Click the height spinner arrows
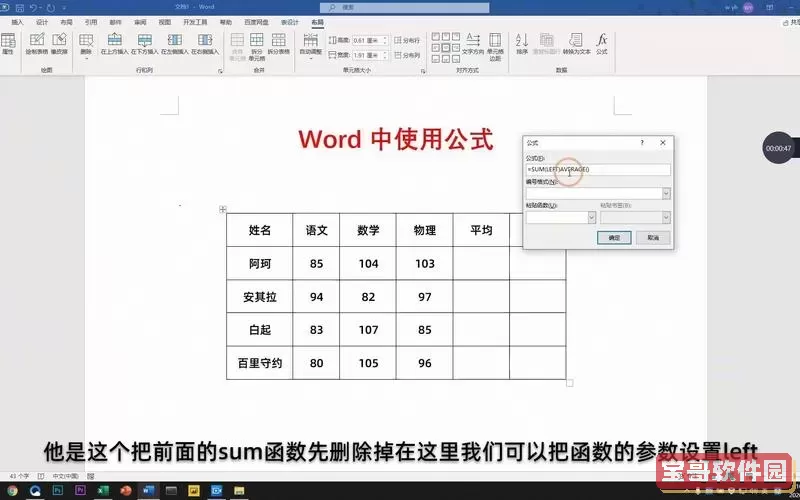Image resolution: width=800 pixels, height=500 pixels. [x=385, y=40]
